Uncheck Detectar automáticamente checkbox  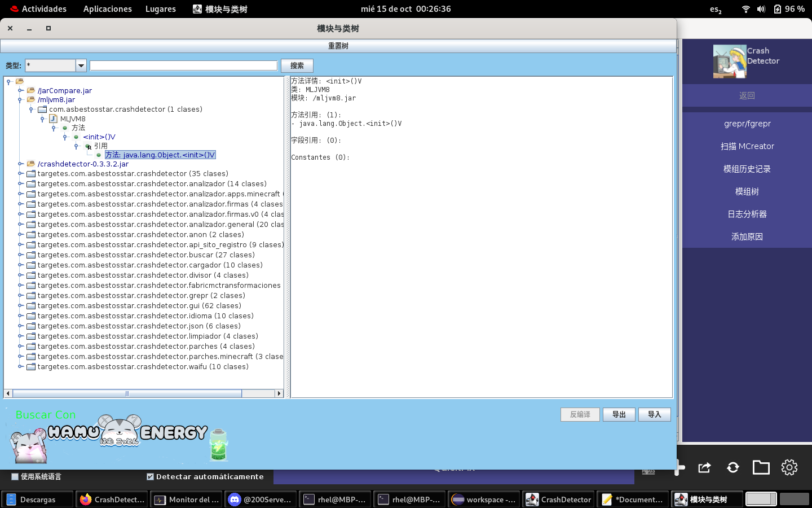tap(150, 477)
